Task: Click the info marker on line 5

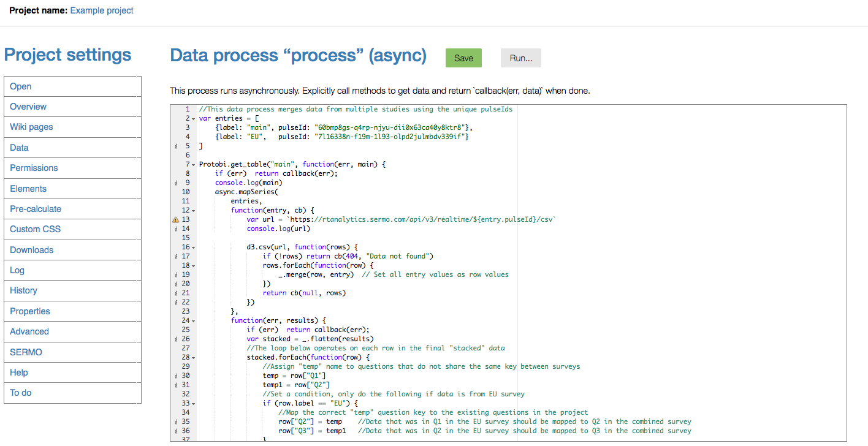Action: (x=176, y=146)
